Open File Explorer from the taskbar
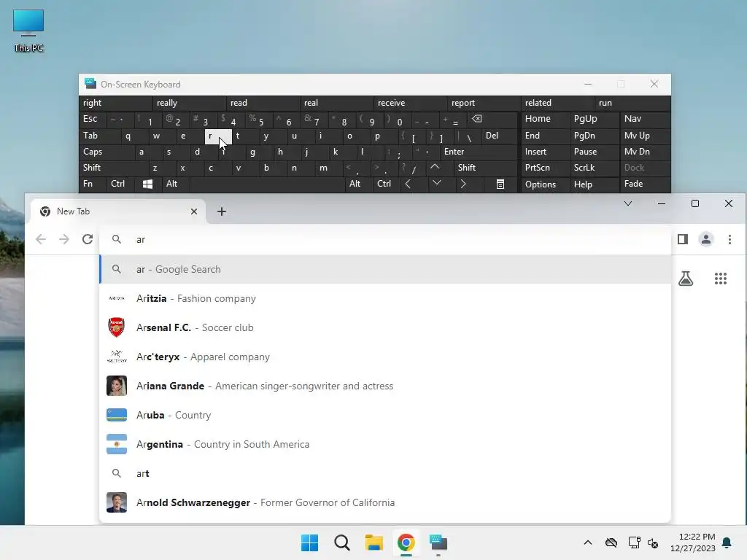This screenshot has width=747, height=560. point(374,542)
